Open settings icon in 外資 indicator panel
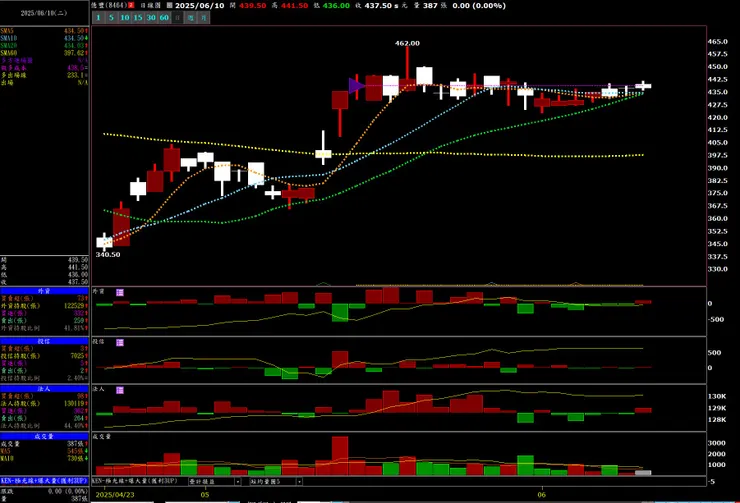This screenshot has height=503, width=740. click(x=120, y=293)
